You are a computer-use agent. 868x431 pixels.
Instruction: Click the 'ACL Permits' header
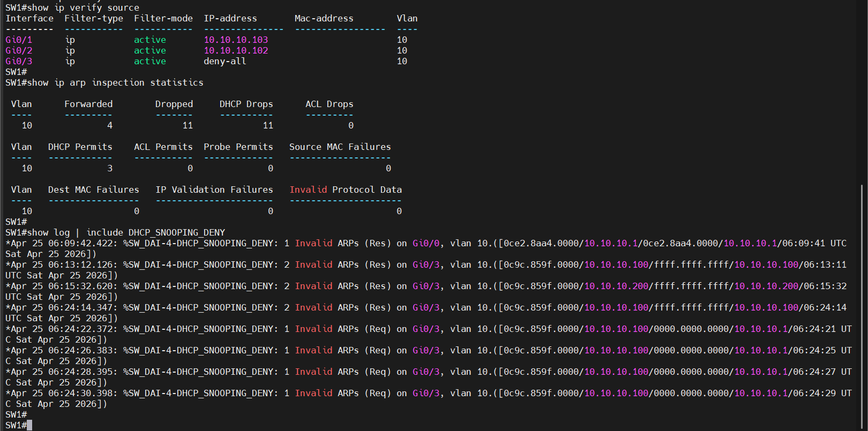click(163, 147)
